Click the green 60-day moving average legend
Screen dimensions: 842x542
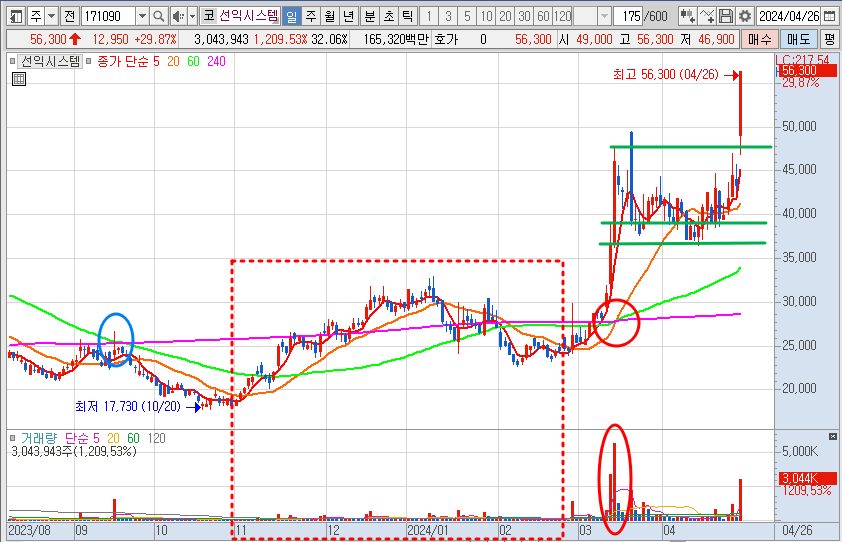193,61
